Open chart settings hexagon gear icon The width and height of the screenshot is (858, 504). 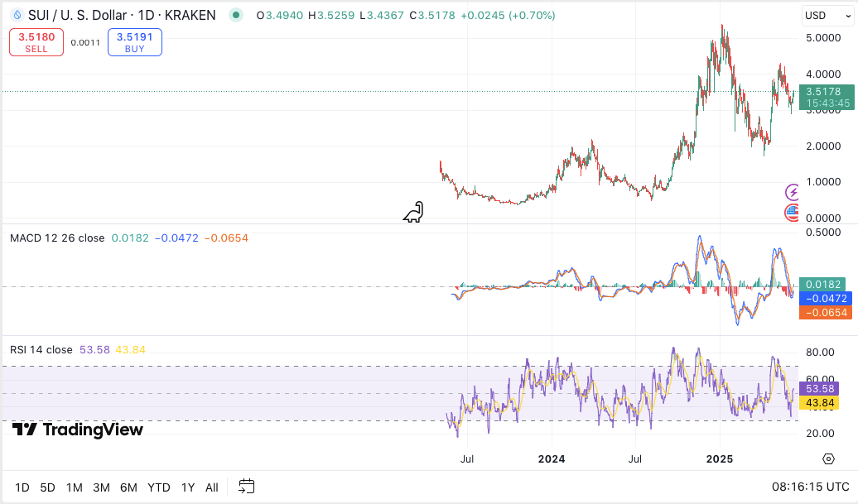click(828, 458)
